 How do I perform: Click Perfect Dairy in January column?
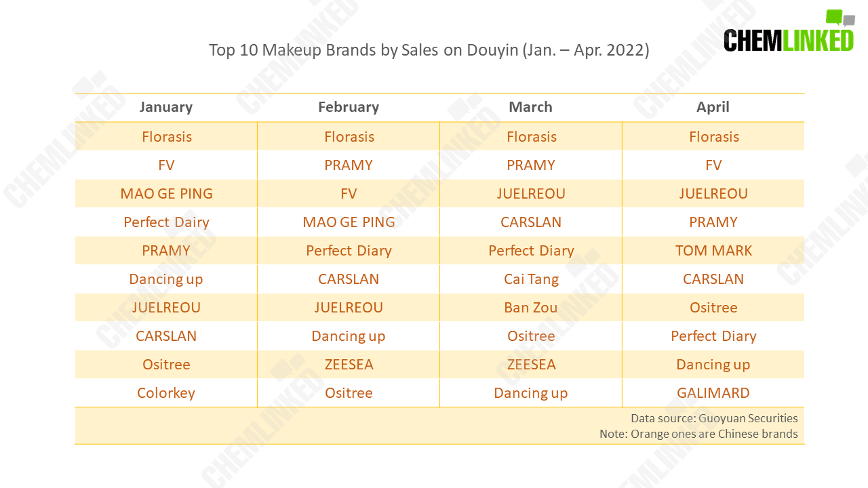click(x=167, y=222)
